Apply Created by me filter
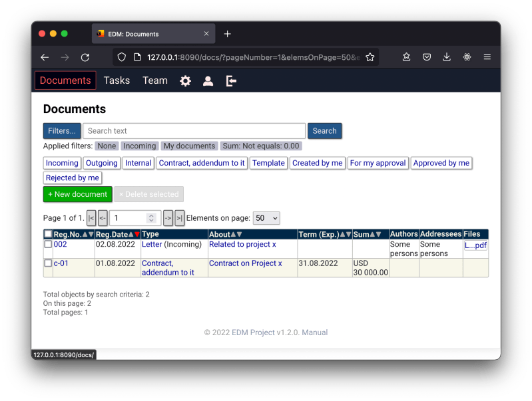This screenshot has width=532, height=401. (x=317, y=163)
